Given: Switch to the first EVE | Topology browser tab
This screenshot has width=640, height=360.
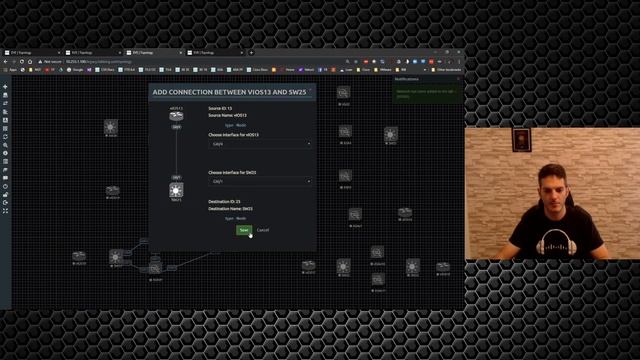Looking at the screenshot, I should [x=32, y=53].
